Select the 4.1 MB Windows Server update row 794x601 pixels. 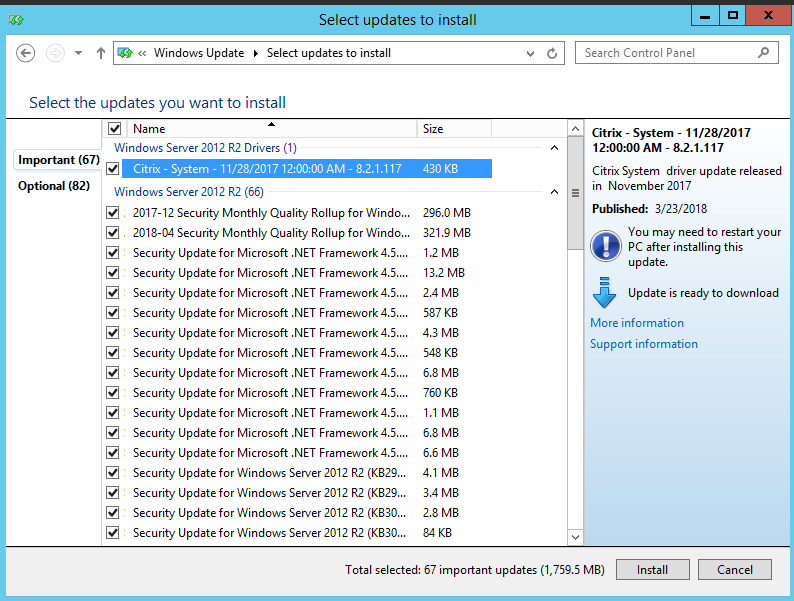coord(307,473)
